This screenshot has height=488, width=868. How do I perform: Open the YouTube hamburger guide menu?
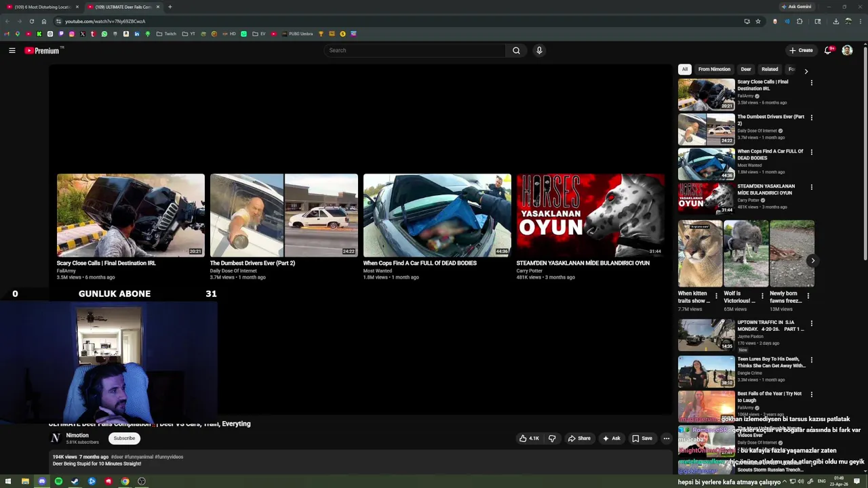(x=12, y=50)
